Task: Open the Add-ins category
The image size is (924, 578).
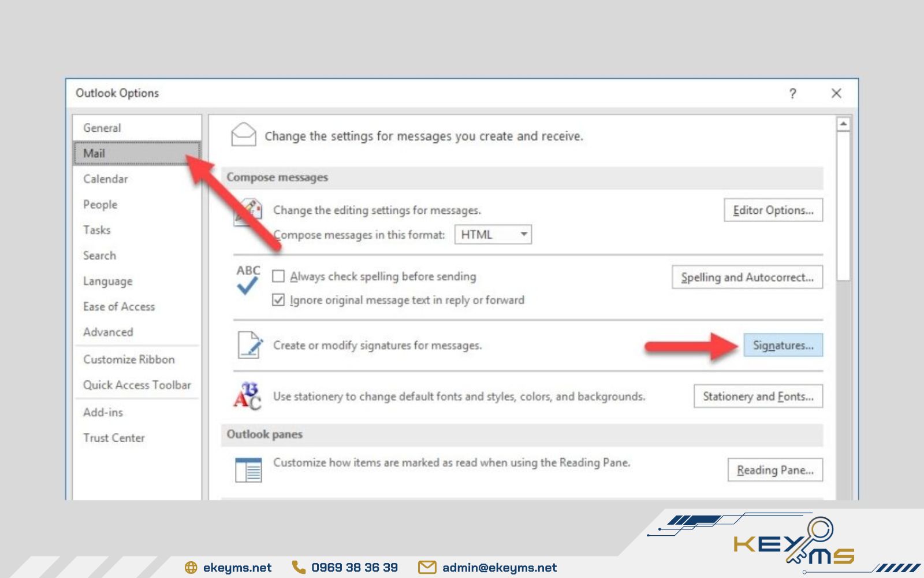Action: coord(137,412)
